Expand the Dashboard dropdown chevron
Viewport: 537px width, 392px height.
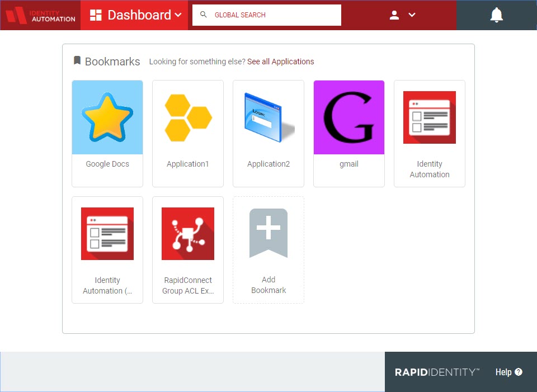click(178, 15)
